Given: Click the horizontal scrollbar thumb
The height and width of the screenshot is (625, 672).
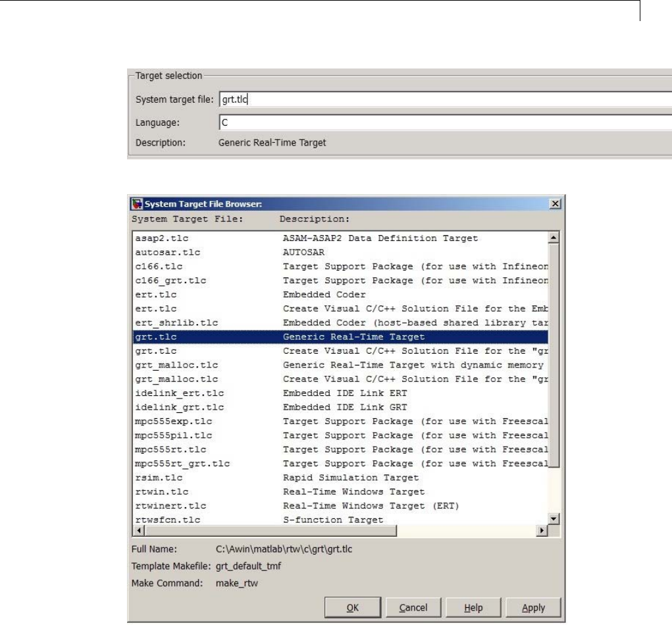Looking at the screenshot, I should click(271, 531).
